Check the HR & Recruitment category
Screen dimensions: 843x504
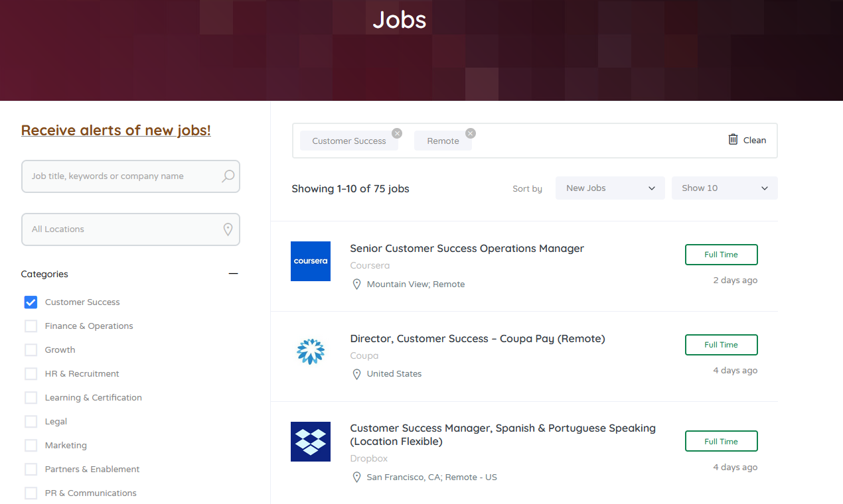coord(31,373)
